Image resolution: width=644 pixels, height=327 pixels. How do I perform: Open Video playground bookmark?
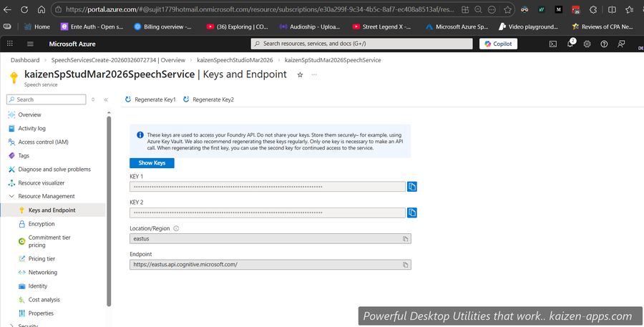click(x=528, y=26)
